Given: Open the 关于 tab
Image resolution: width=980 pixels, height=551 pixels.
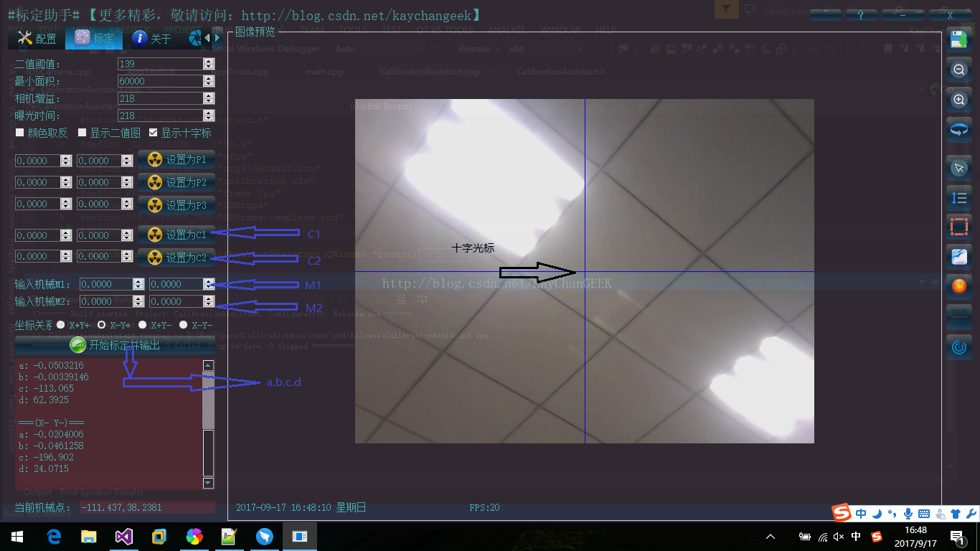Looking at the screenshot, I should pos(151,38).
